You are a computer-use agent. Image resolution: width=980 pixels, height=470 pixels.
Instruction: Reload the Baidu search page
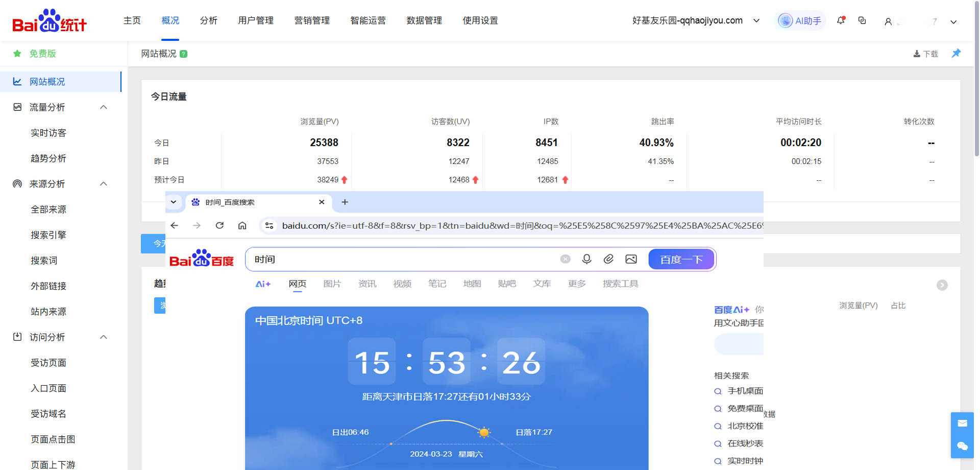(219, 225)
